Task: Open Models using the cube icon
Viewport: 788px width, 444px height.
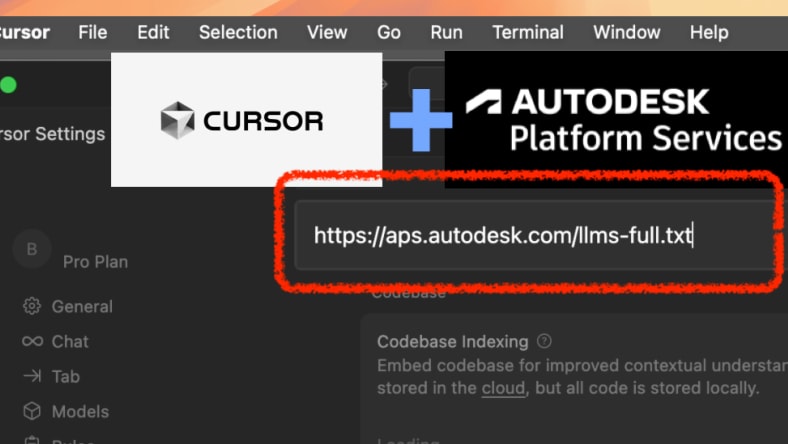Action: (x=32, y=411)
